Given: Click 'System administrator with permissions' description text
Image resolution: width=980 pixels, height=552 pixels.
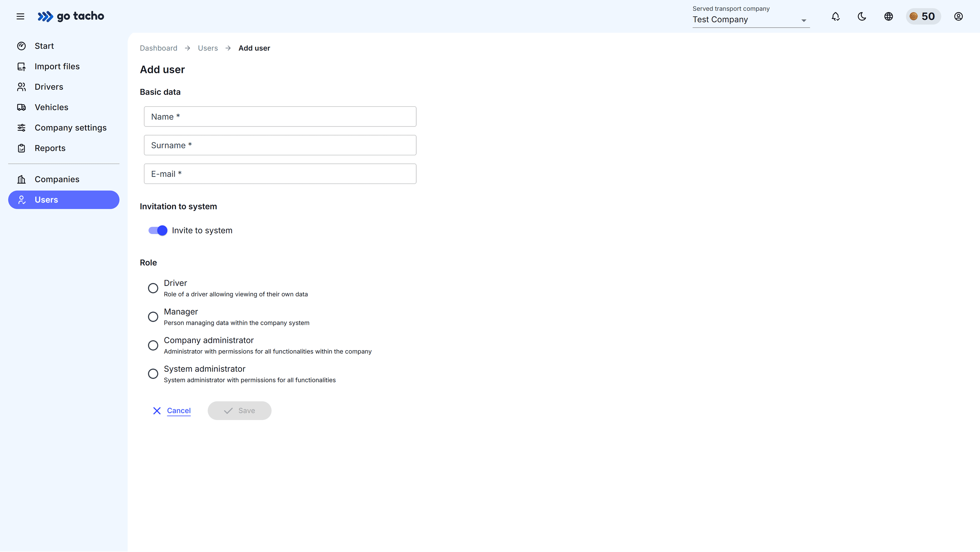Looking at the screenshot, I should [250, 380].
